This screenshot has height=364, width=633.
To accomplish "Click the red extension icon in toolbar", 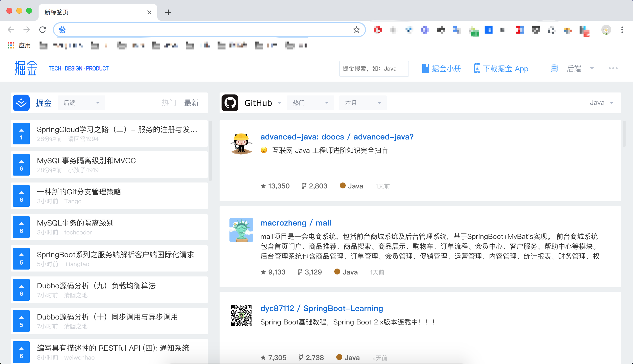I will 378,30.
